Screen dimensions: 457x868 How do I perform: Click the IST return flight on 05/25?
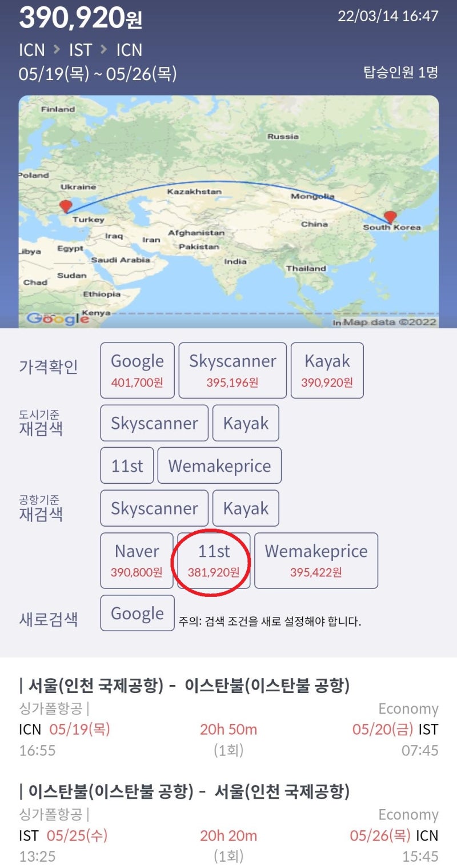(228, 835)
